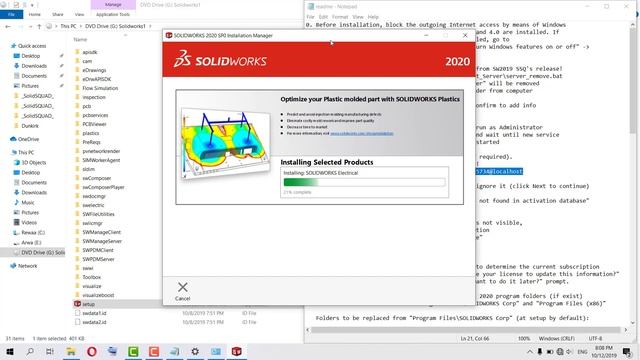The height and width of the screenshot is (360, 640).
Task: Select the SWManageServer folder
Action: point(102,241)
